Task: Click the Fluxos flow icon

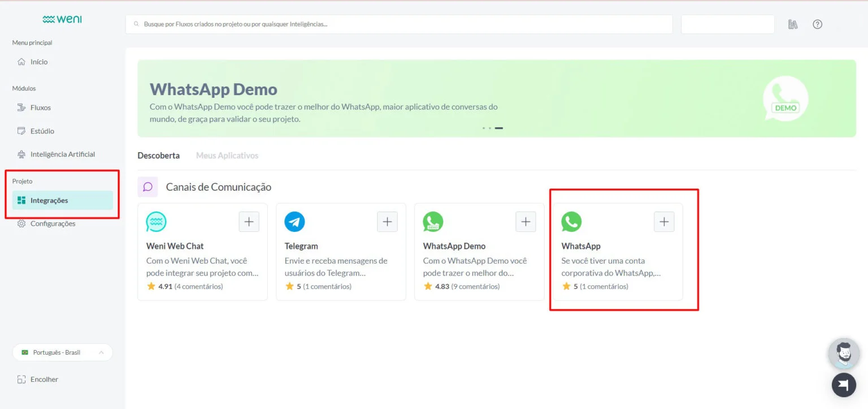Action: [x=21, y=107]
